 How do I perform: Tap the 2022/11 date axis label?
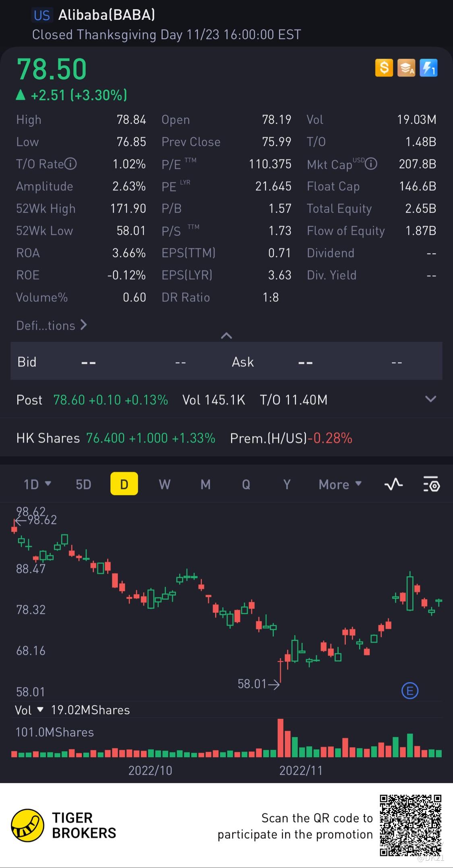[x=301, y=771]
